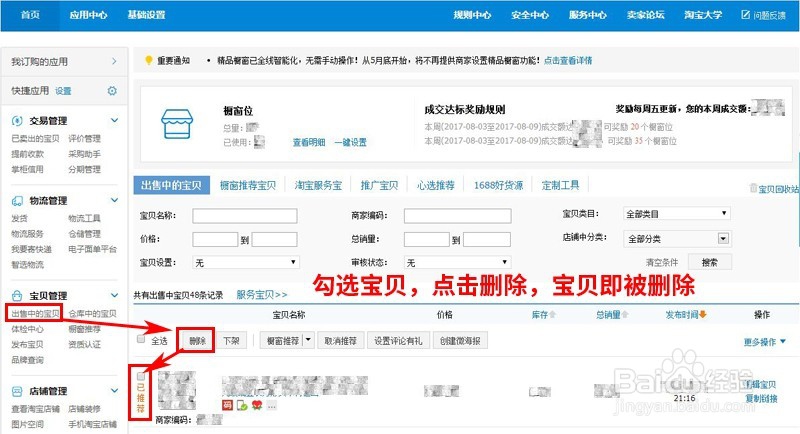Collapse the 交易管理 section chevron

[x=114, y=120]
